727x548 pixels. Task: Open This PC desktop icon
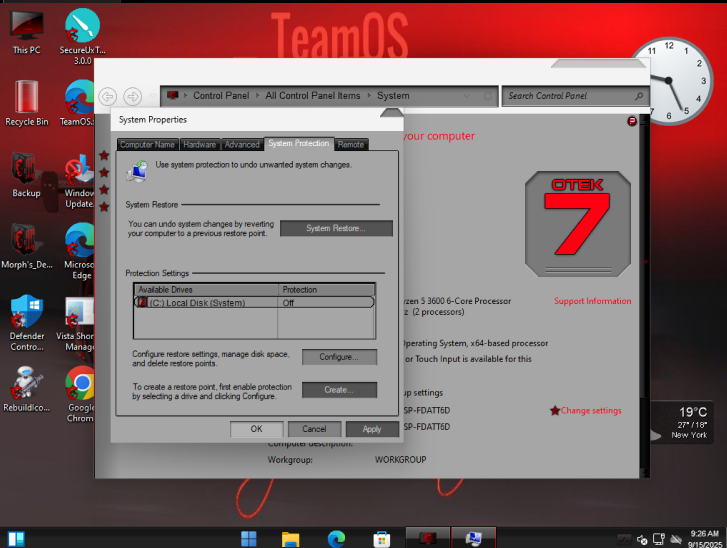[26, 32]
